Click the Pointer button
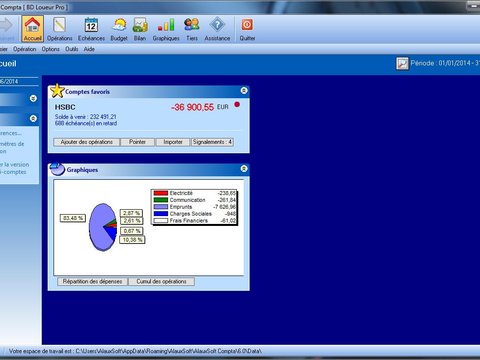The width and height of the screenshot is (480, 360). [x=137, y=142]
